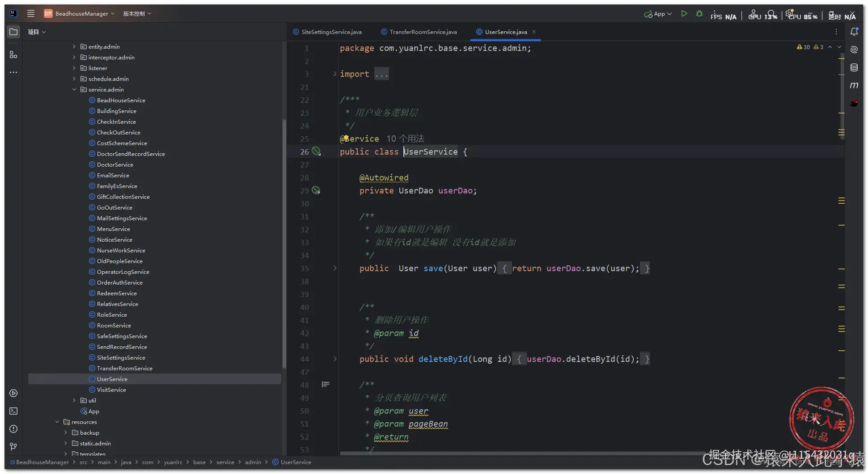Select BeadHouseService in project tree
The height and width of the screenshot is (474, 868).
pos(121,100)
